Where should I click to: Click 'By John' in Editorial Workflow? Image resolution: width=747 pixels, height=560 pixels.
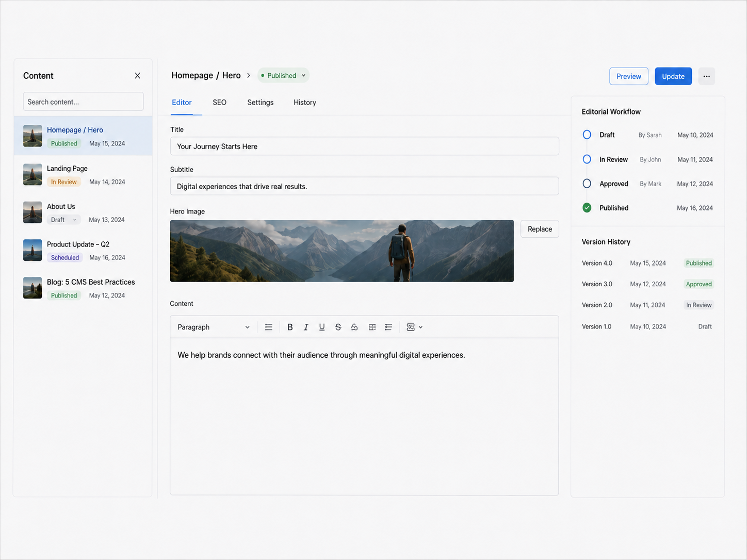click(x=650, y=159)
